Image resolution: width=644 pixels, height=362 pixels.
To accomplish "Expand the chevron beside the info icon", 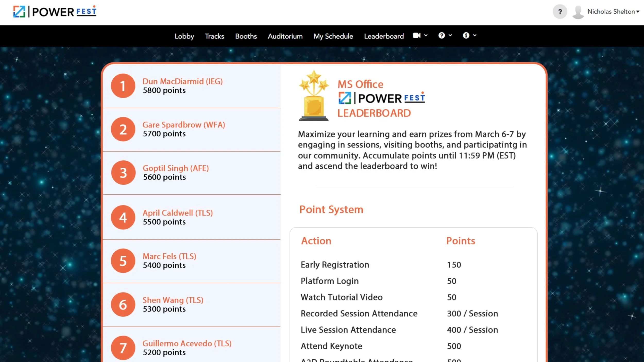I will coord(476,36).
